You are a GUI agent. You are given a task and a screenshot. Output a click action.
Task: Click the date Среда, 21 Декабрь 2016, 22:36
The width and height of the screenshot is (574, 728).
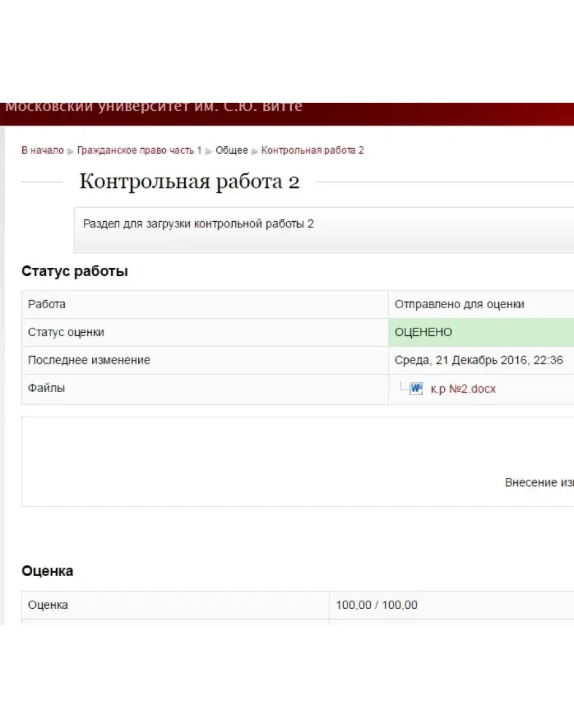479,361
